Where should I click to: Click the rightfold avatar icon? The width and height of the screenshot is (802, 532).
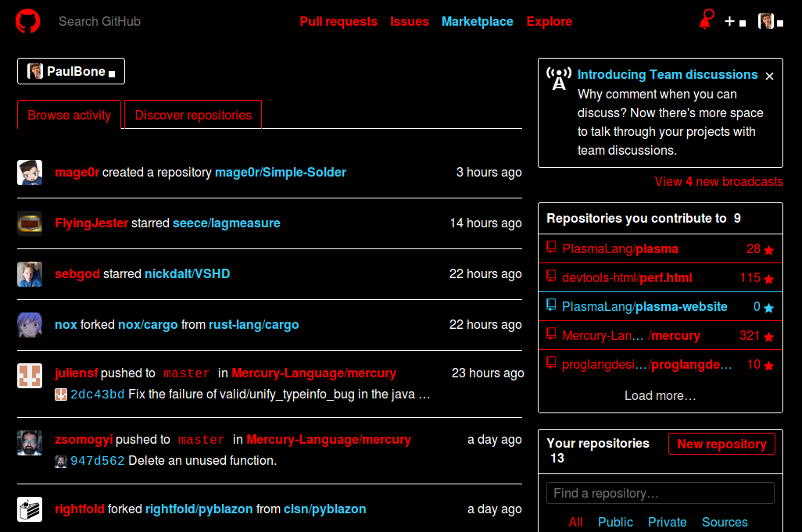click(x=30, y=509)
